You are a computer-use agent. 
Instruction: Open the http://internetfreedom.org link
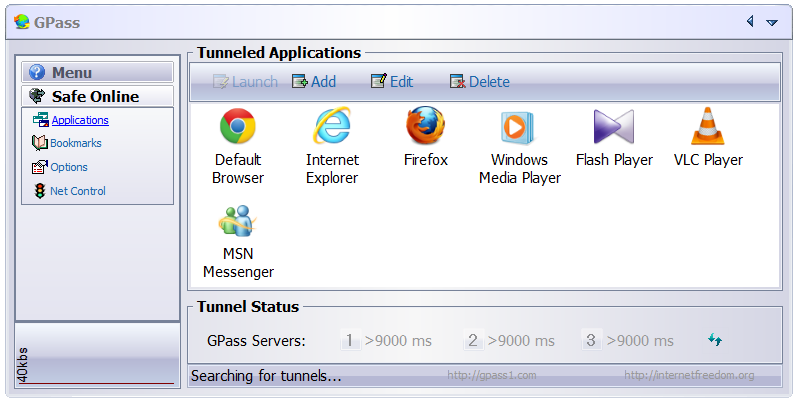(x=689, y=375)
